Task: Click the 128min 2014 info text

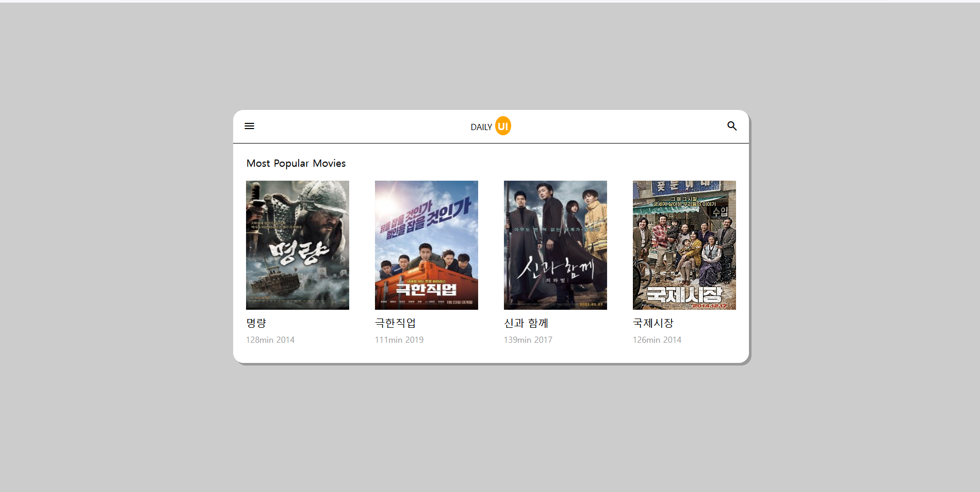Action: coord(270,340)
